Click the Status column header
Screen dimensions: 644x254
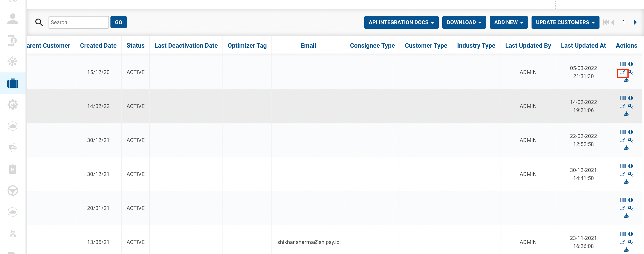click(x=135, y=45)
